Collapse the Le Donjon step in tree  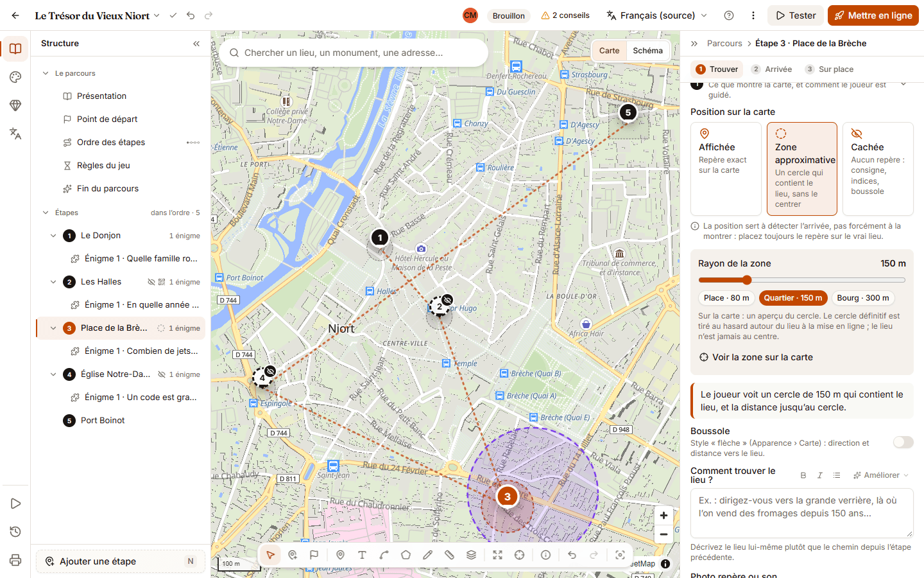(x=53, y=236)
